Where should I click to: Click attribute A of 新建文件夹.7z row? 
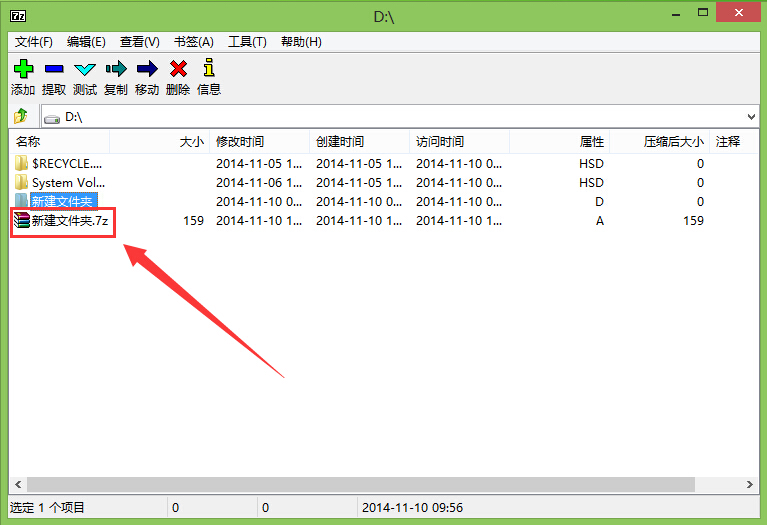[x=600, y=221]
